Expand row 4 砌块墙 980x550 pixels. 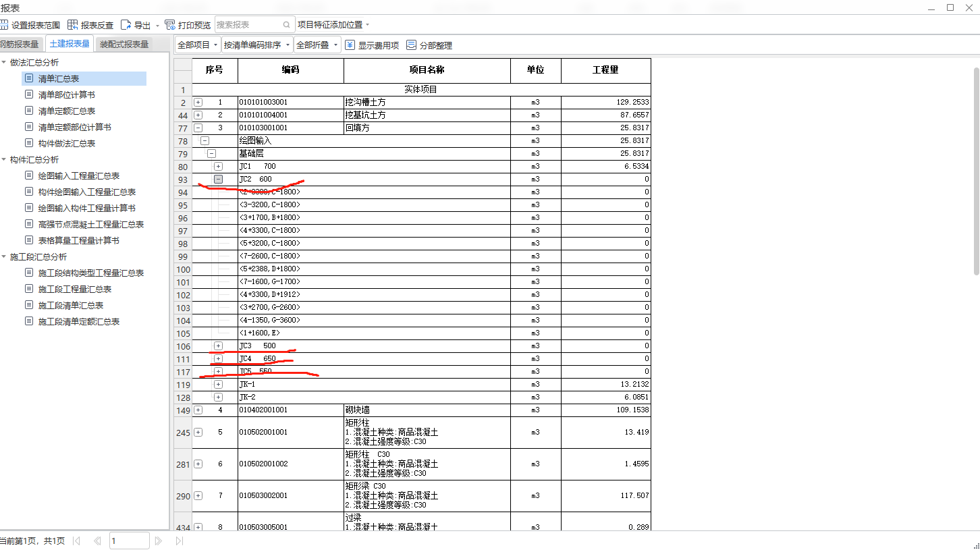(x=198, y=410)
